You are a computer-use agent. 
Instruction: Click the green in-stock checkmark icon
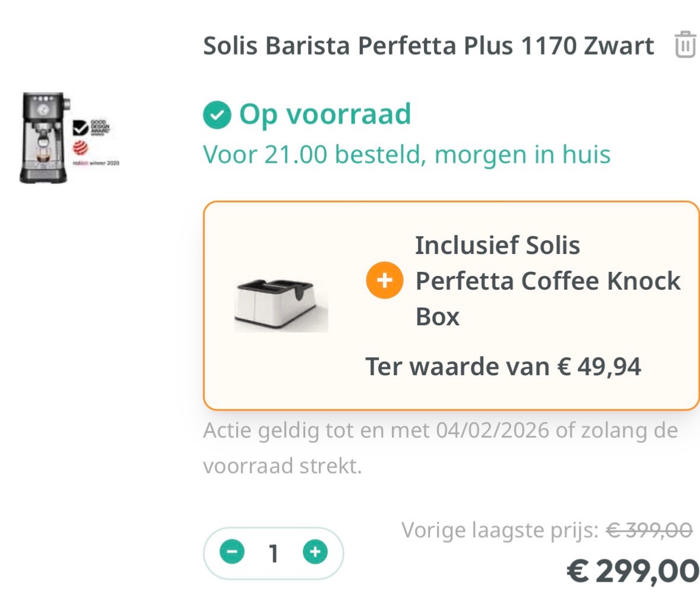click(x=217, y=115)
